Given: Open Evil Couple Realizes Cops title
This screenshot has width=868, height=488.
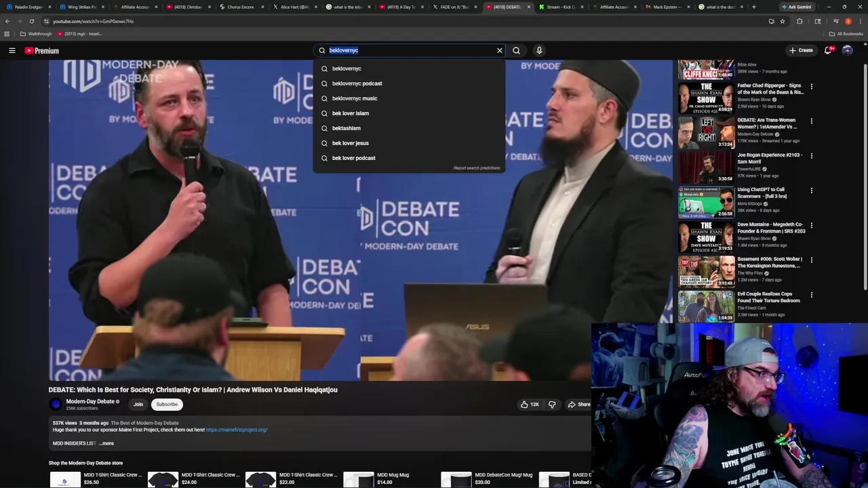Looking at the screenshot, I should (768, 298).
